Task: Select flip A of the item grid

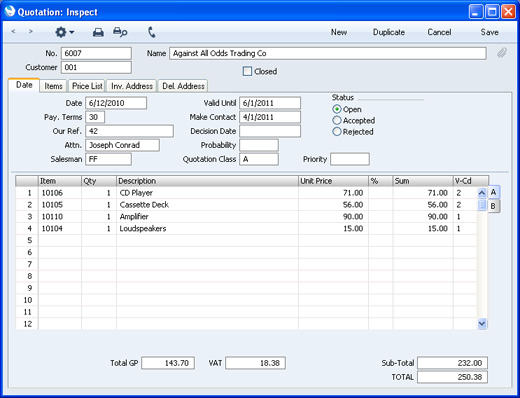Action: [494, 192]
